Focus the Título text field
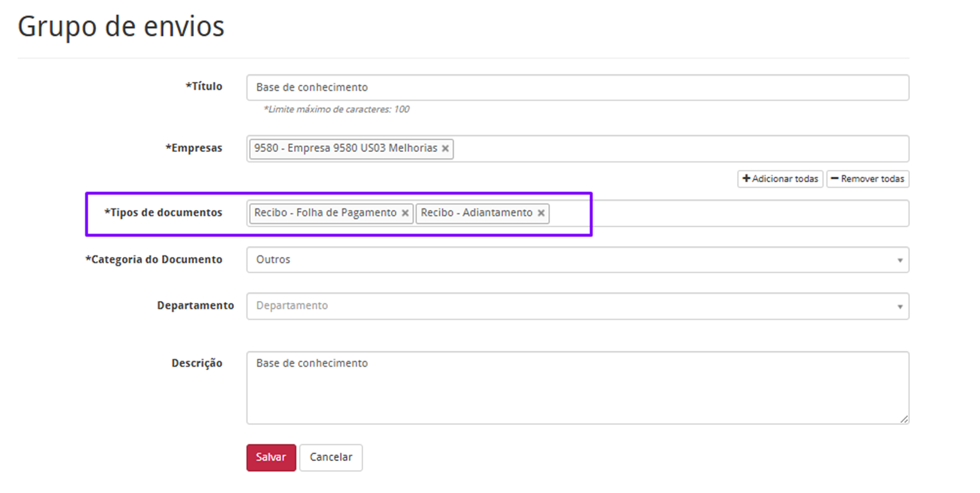 (x=577, y=88)
